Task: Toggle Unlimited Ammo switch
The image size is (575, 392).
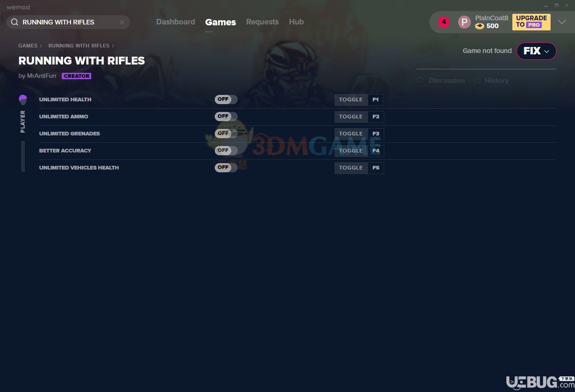Action: click(x=226, y=117)
